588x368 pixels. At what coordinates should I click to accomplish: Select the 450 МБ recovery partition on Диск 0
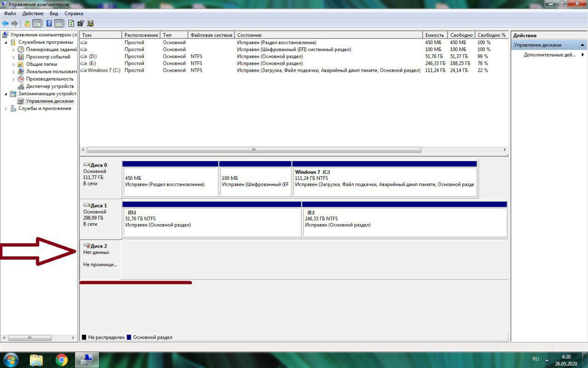pos(170,178)
